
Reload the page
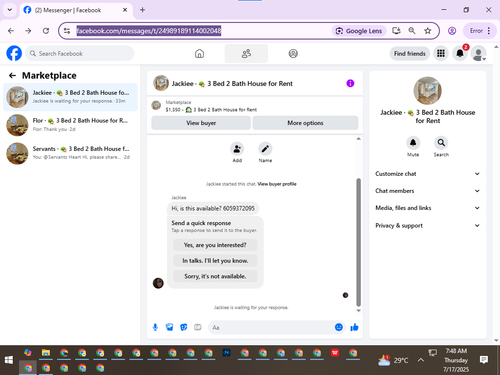[x=46, y=31]
